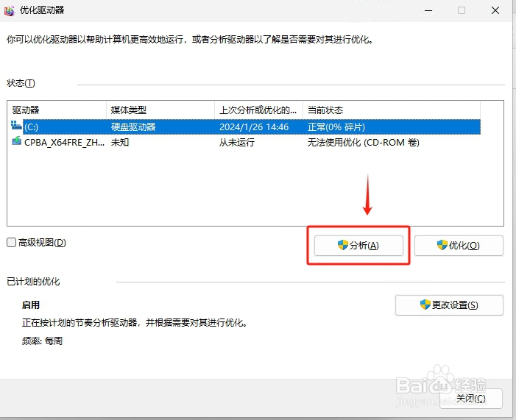Open Change settings (更改设置) button
The width and height of the screenshot is (516, 420).
(449, 305)
